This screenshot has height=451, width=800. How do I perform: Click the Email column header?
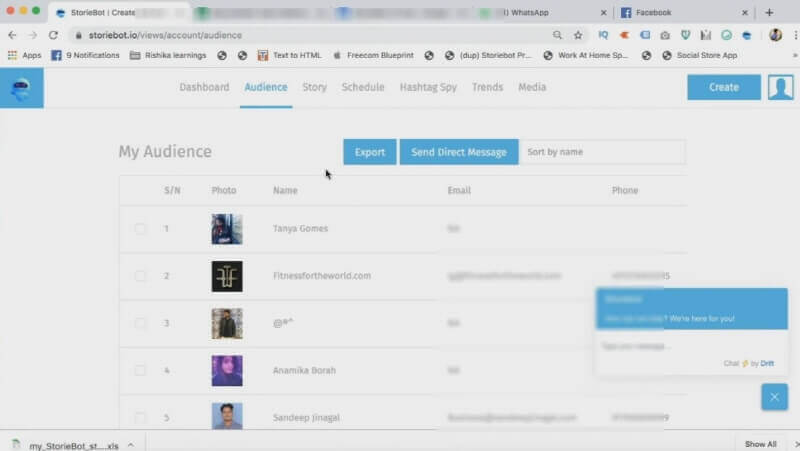(x=459, y=190)
